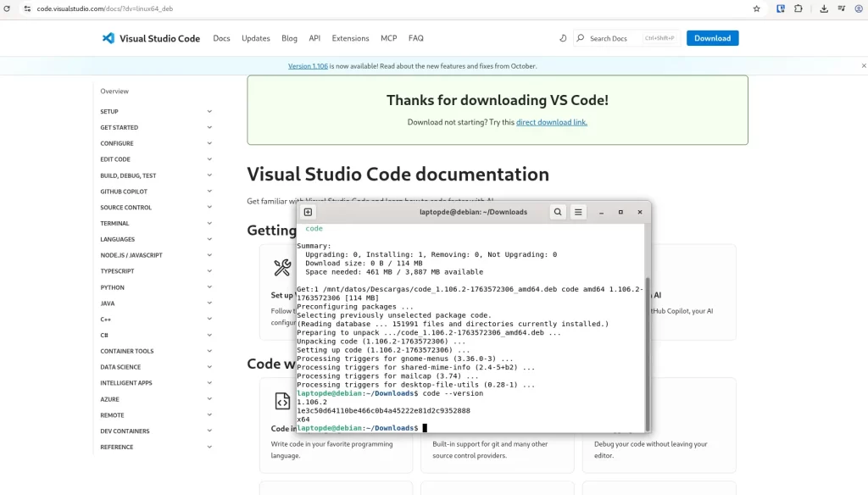Click the search magnifier in Search Docs
This screenshot has width=868, height=495.
point(580,38)
